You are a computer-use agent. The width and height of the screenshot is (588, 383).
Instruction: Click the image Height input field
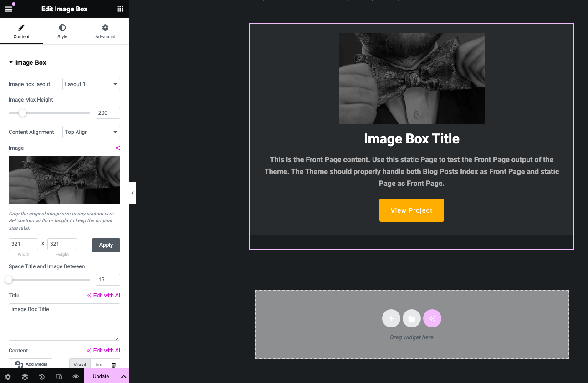(62, 244)
